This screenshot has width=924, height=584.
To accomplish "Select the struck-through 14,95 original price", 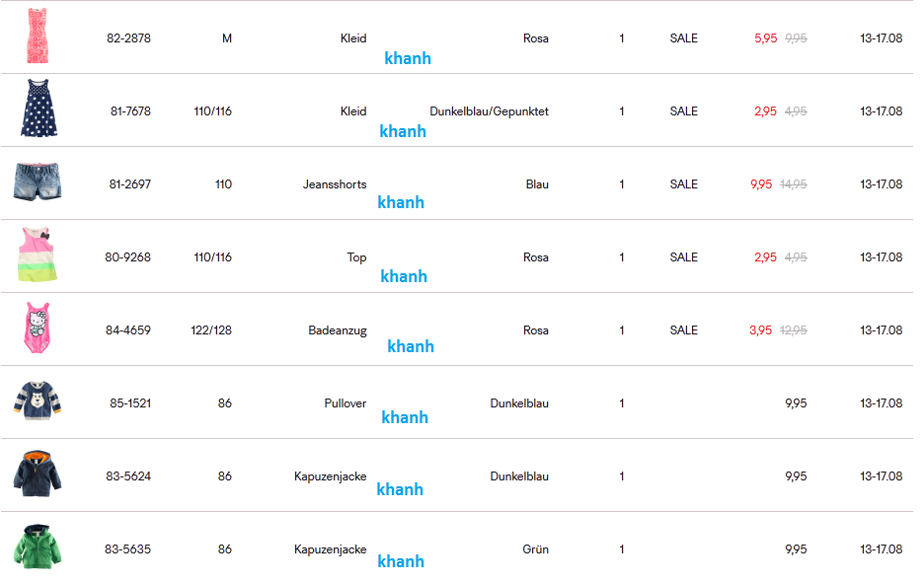I will coord(793,184).
